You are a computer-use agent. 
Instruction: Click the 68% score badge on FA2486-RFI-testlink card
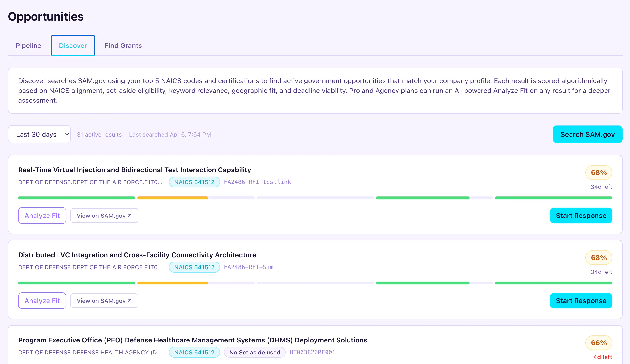[599, 172]
